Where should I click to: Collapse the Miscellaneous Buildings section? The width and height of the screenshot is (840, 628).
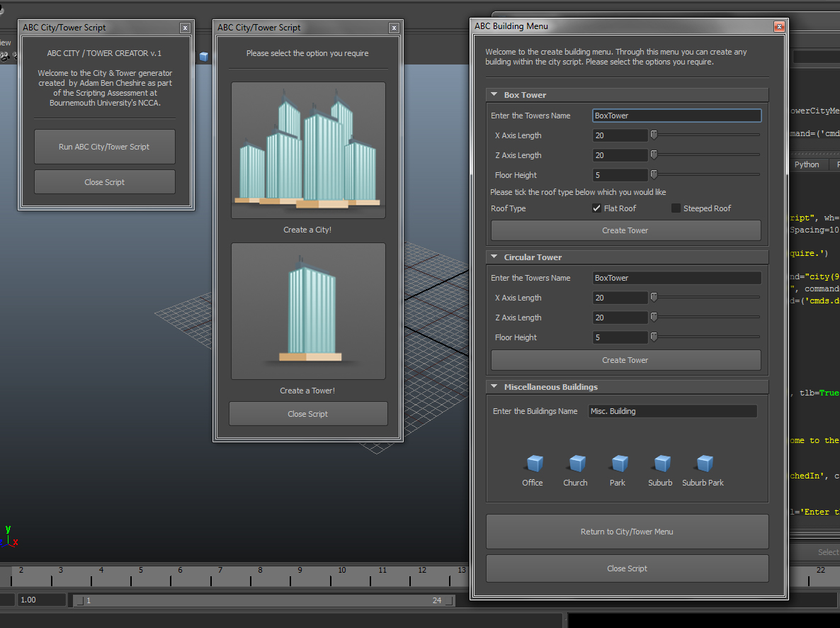click(494, 386)
